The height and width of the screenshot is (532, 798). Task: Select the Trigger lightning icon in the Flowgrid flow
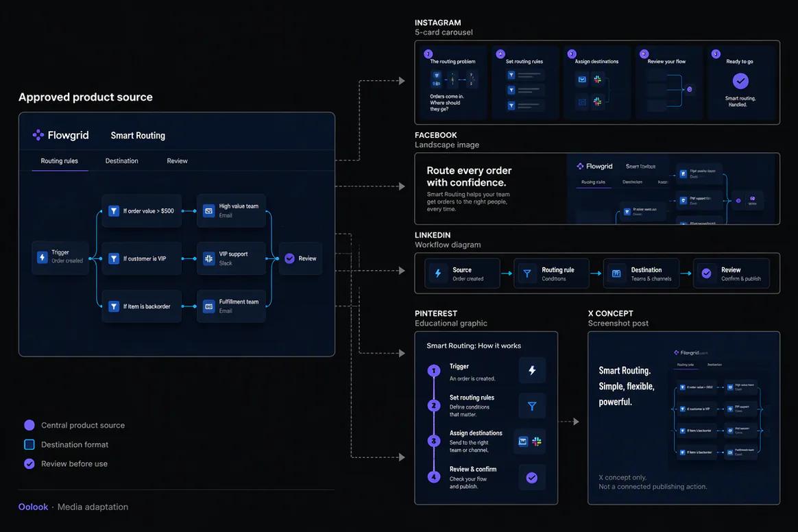43,258
